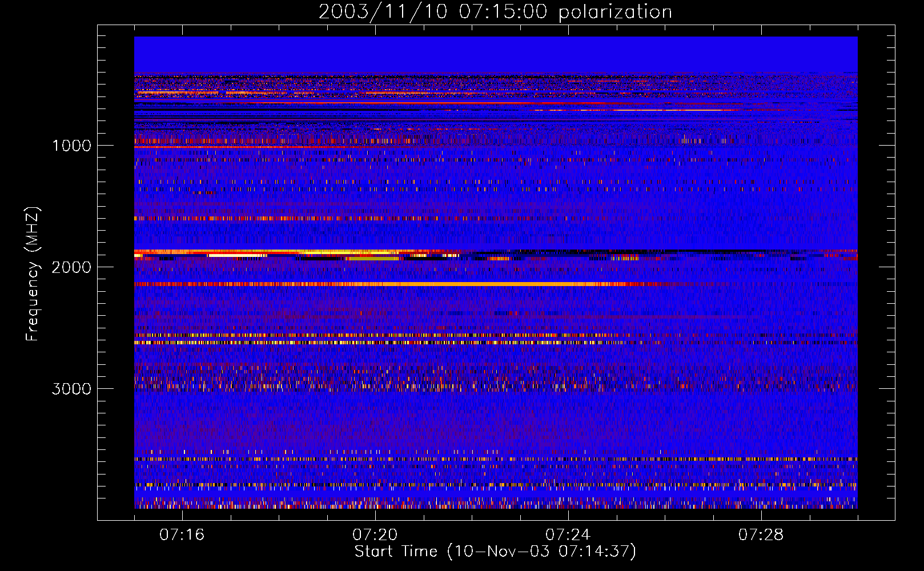Click the 'Frequency (MHZ)' axis label

(33, 274)
